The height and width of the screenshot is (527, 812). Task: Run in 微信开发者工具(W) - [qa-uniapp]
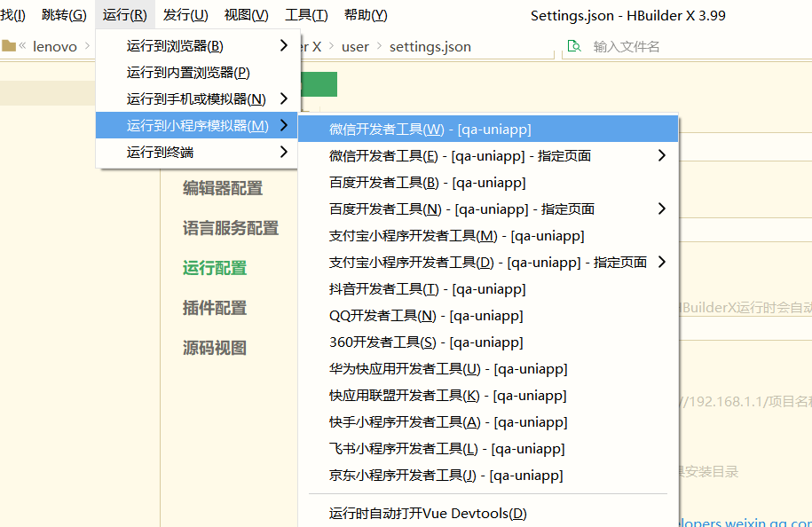point(488,129)
